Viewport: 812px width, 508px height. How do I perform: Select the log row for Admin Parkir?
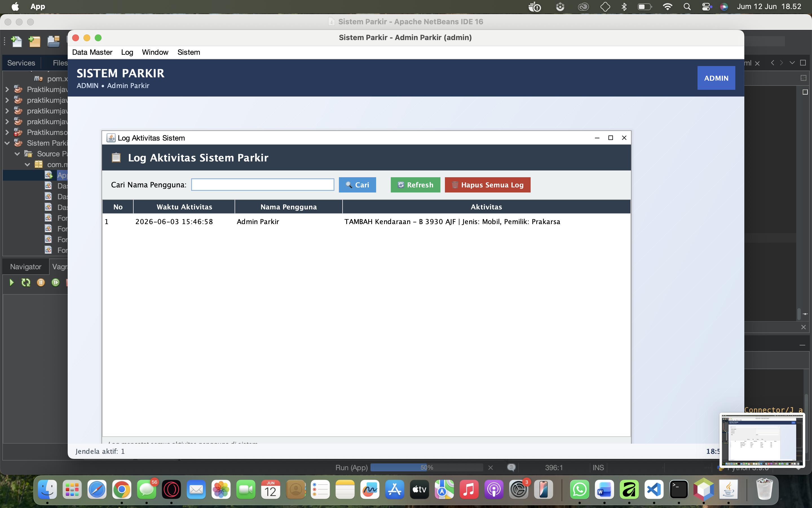click(367, 222)
